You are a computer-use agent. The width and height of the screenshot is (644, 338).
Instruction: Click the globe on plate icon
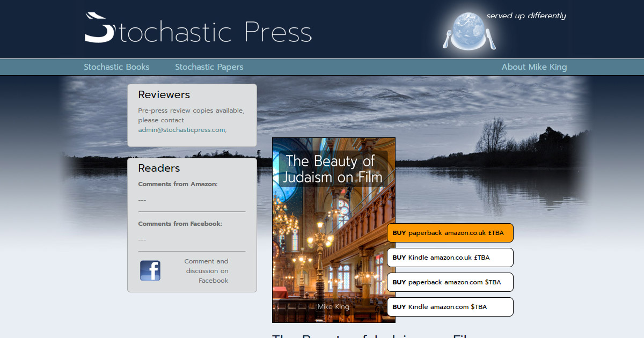[469, 30]
